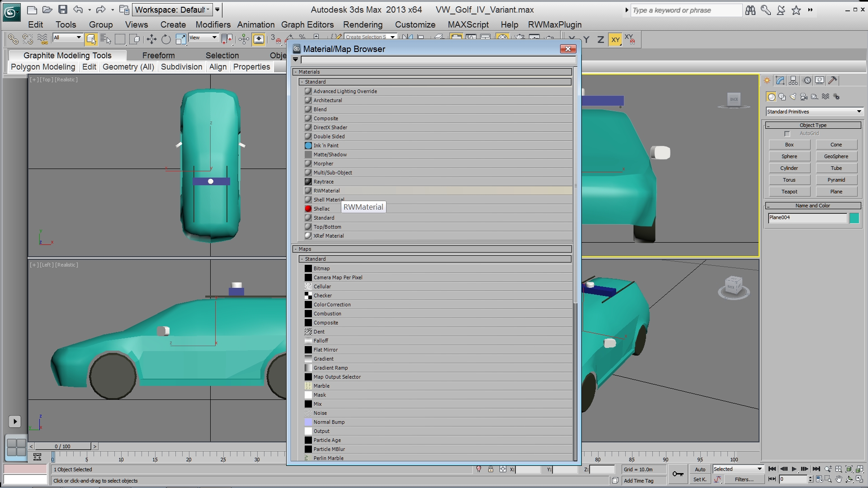Image resolution: width=868 pixels, height=488 pixels.
Task: Switch to the Freeform ribbon tab
Action: [158, 56]
